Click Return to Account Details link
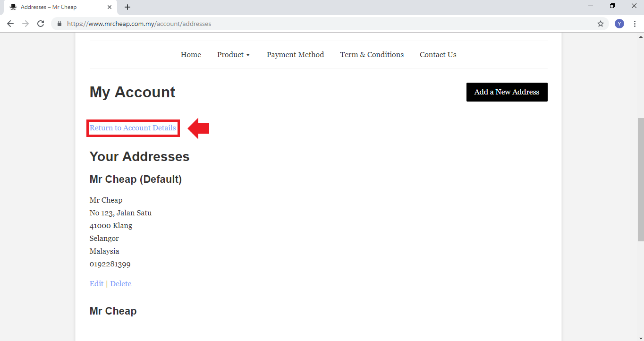Viewport: 644px width, 341px height. (133, 128)
